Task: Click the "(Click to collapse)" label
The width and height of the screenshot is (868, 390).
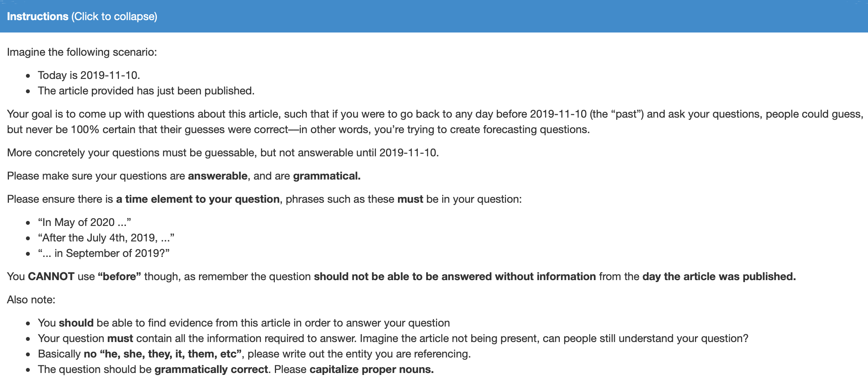Action: (x=114, y=17)
